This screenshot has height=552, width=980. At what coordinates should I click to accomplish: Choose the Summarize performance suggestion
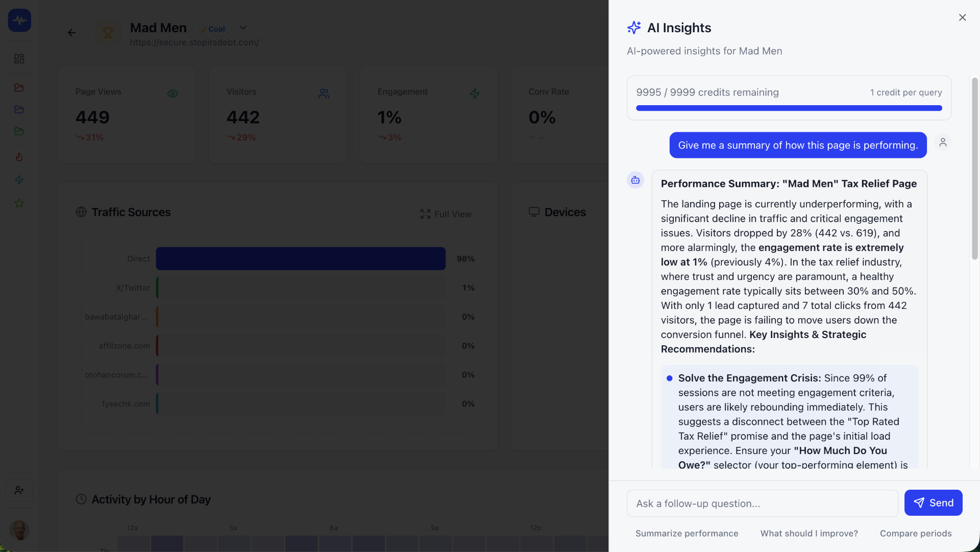click(x=687, y=533)
